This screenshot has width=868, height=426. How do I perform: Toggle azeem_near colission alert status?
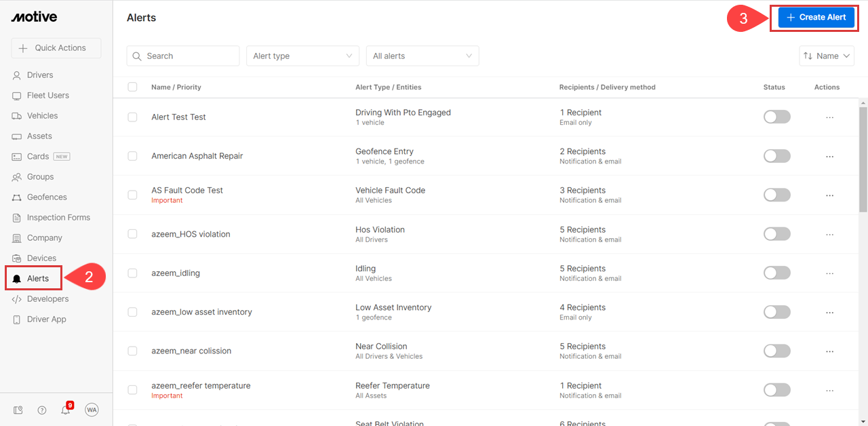point(777,351)
